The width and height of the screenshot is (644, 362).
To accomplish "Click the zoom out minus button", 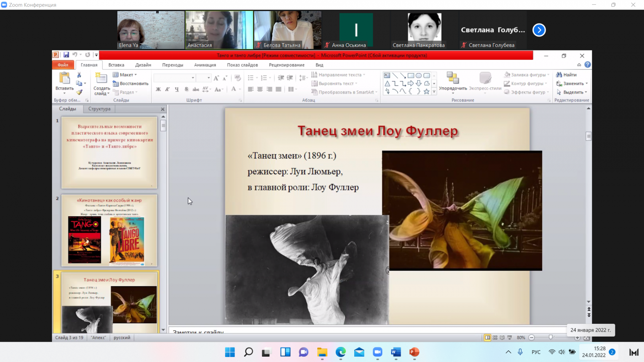I will point(532,337).
